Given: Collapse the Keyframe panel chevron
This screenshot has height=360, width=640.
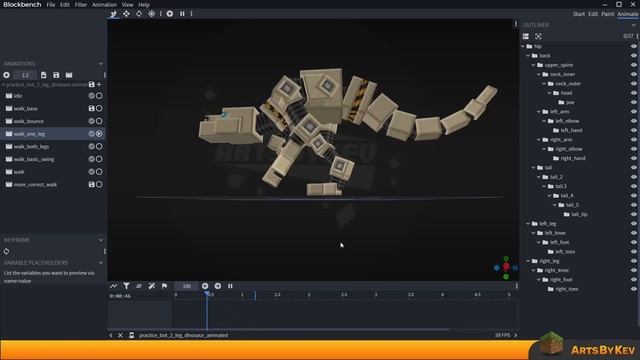Looking at the screenshot, I should 101,240.
